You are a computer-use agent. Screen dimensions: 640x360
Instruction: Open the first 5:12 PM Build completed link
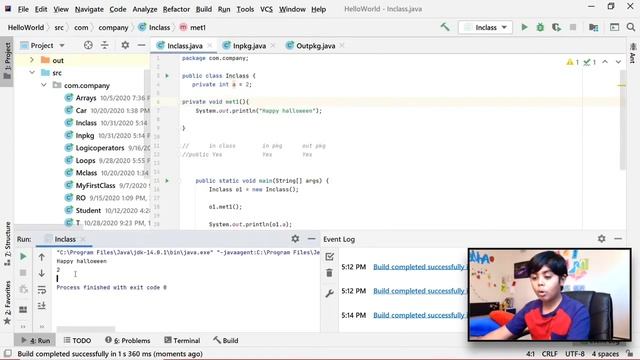tap(420, 267)
